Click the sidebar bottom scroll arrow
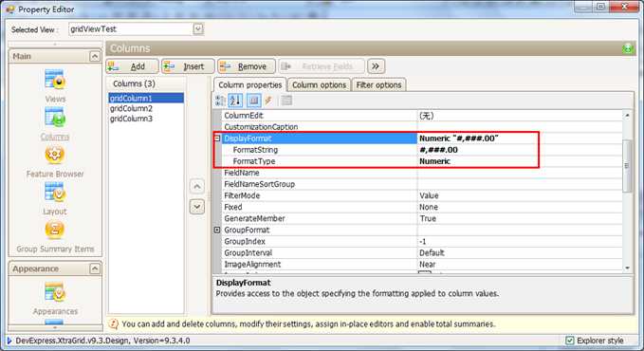The image size is (644, 351). point(55,328)
